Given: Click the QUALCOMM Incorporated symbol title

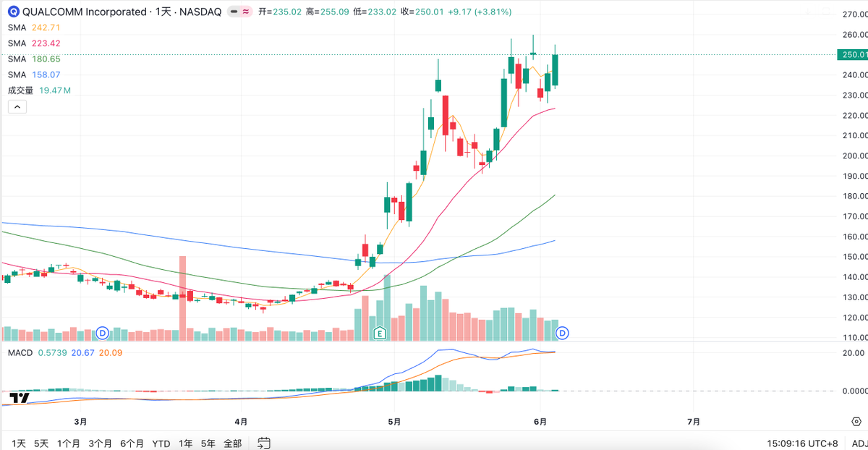Looking at the screenshot, I should coord(85,12).
